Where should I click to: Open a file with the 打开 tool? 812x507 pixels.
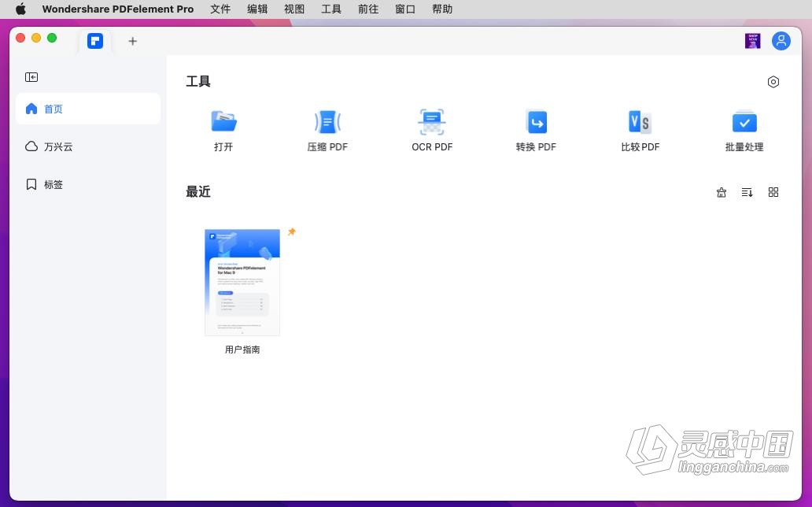coord(223,131)
